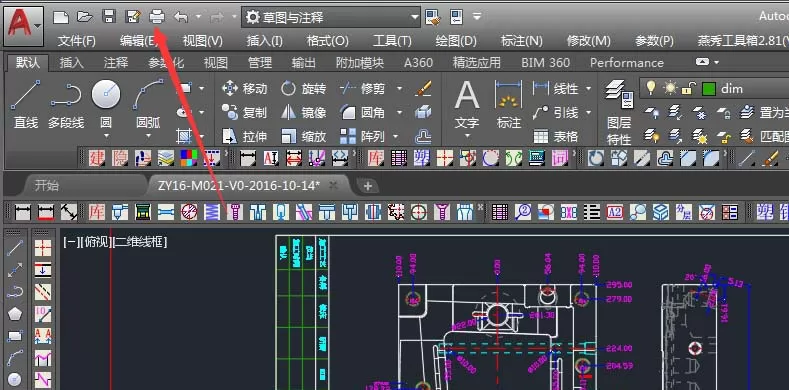Expand the Trim (修剪) dropdown arrow
The height and width of the screenshot is (390, 789).
tap(400, 89)
